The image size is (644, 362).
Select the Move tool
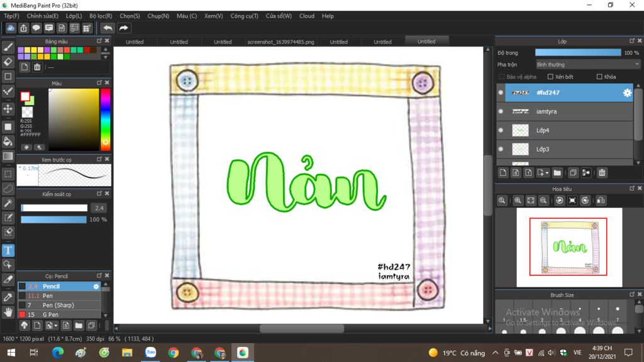[x=8, y=109]
